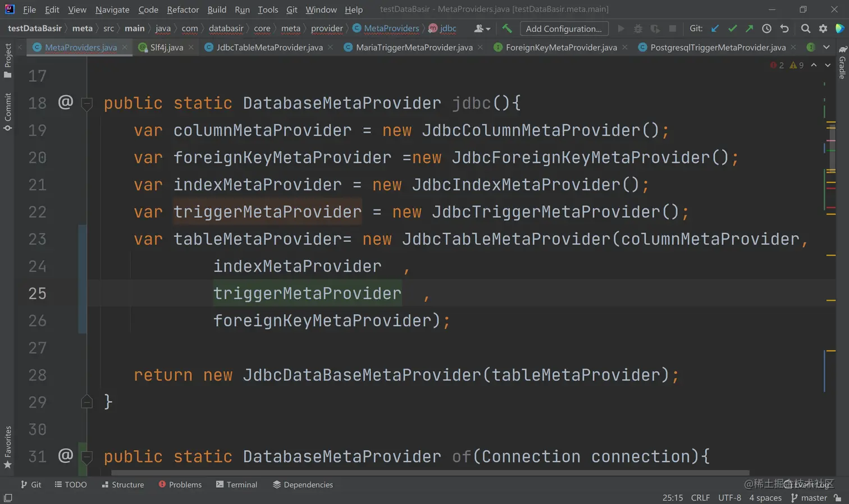Close the MariaTriggerMetaProvider.java tab
849x504 pixels.
(x=480, y=47)
